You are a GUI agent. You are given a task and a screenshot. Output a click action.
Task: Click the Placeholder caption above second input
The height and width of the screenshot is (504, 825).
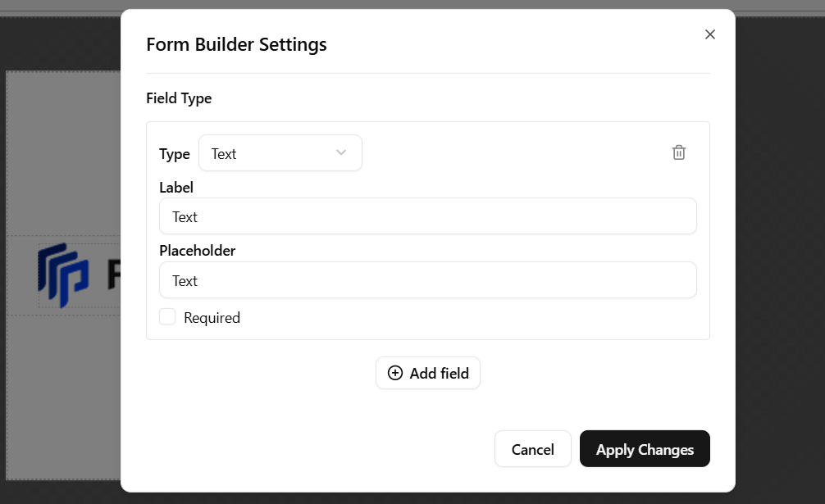pyautogui.click(x=197, y=251)
